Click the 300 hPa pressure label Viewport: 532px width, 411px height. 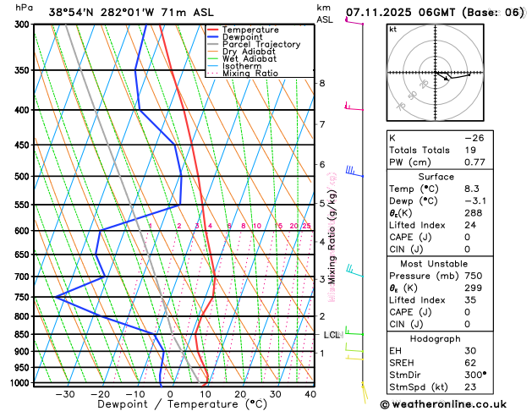pos(24,25)
